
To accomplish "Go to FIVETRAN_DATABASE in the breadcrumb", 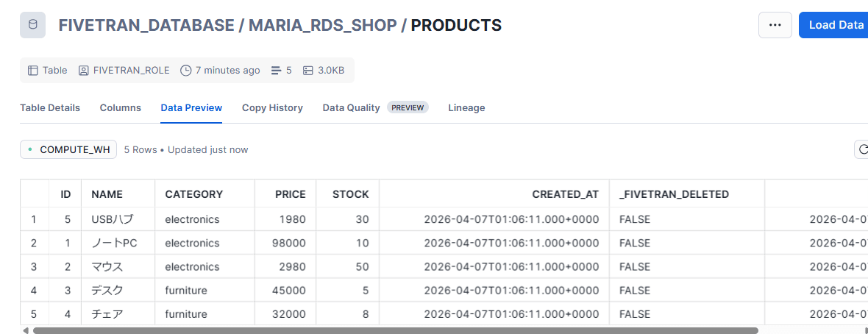I will tap(145, 25).
